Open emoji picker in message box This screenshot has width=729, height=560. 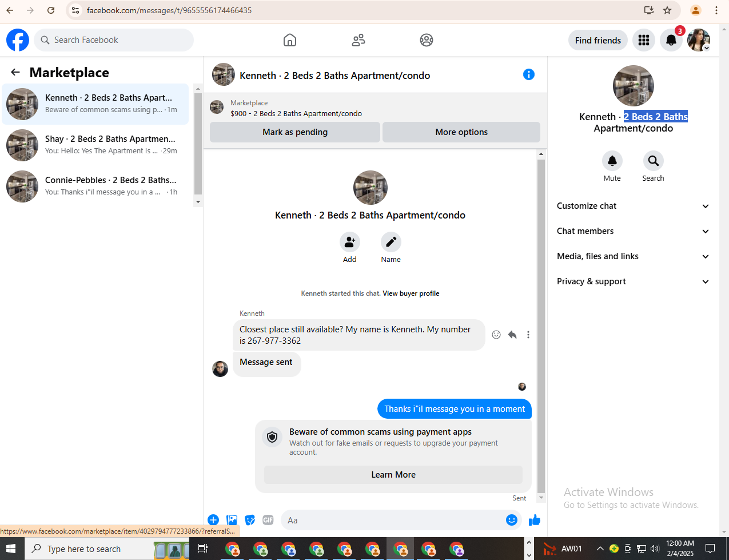pos(512,520)
